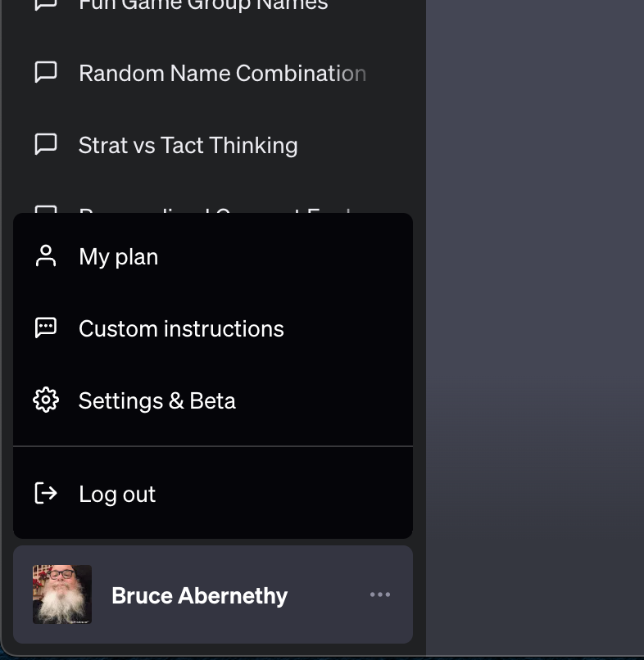
Task: Click chat icon beside Fun Game Group Names
Action: tap(46, 5)
